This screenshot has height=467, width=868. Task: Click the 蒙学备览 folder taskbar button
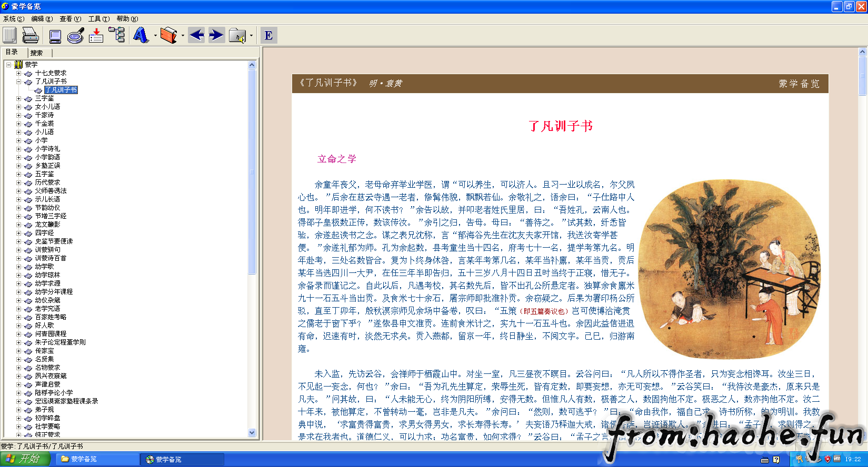click(x=97, y=459)
